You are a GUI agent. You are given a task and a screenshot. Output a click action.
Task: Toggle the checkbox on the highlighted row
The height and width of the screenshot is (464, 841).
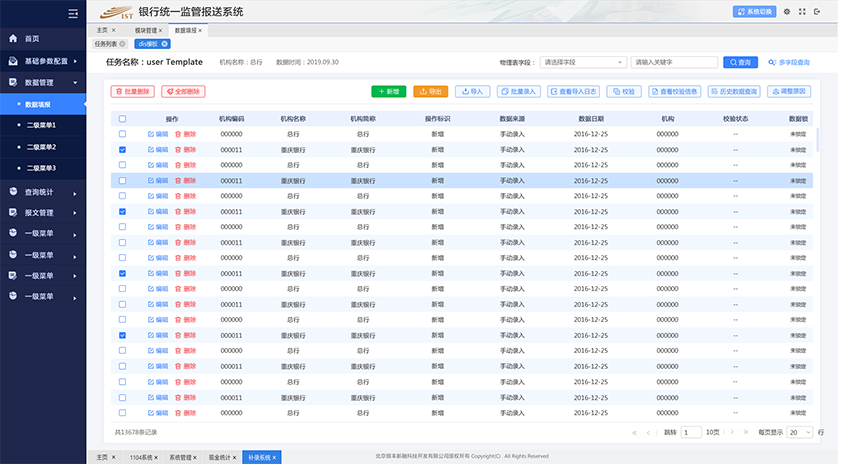[123, 181]
